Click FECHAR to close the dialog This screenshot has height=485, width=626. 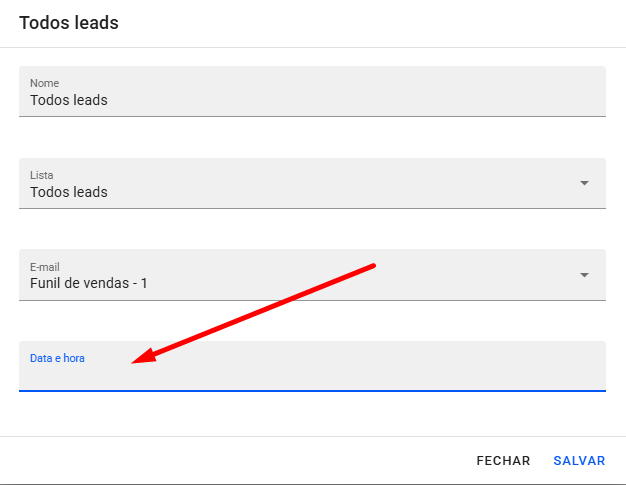pos(503,461)
